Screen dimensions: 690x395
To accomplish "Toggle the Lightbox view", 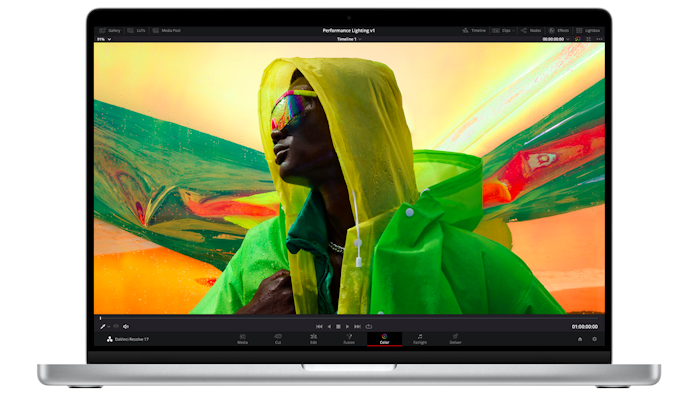I will click(x=588, y=30).
